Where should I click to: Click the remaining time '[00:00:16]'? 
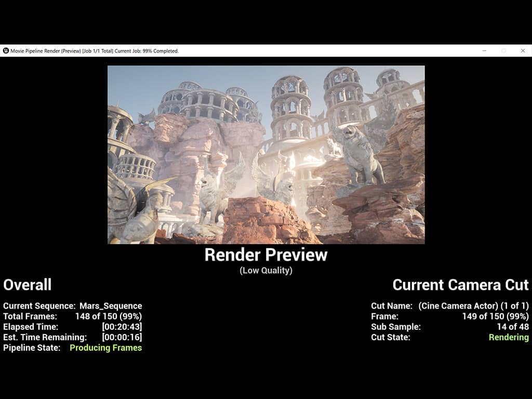click(x=122, y=337)
